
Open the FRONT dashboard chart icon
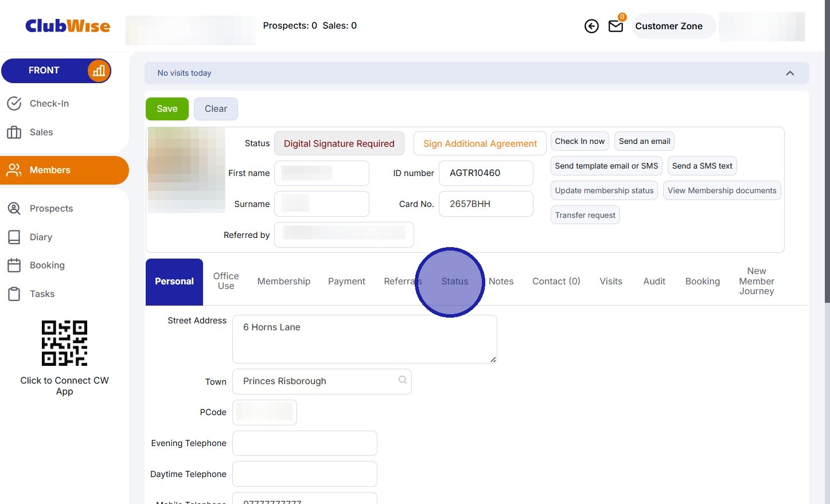pyautogui.click(x=99, y=71)
